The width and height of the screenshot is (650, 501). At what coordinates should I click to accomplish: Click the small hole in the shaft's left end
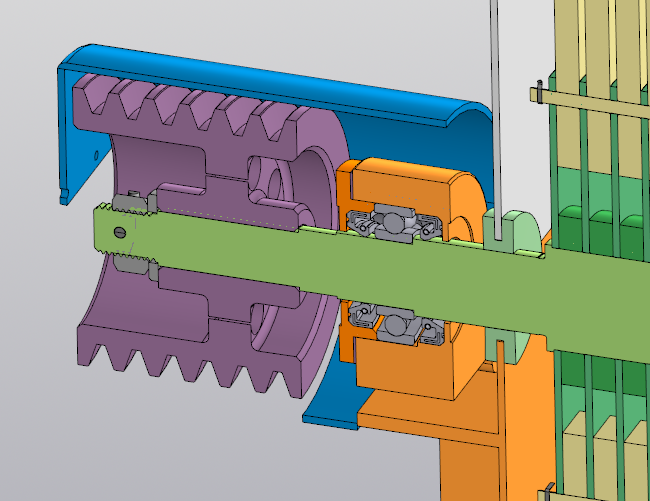coord(120,232)
